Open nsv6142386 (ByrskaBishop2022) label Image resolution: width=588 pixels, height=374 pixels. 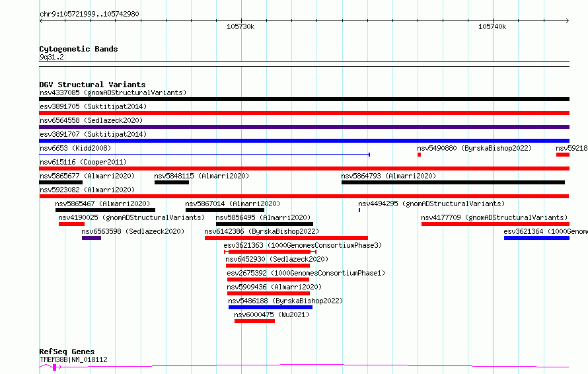point(262,231)
